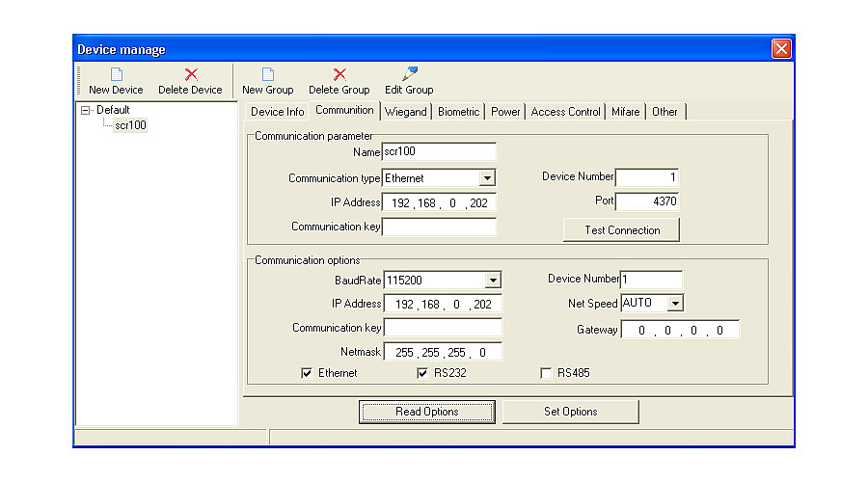868x482 pixels.
Task: Switch to the Wiegand tab
Action: [x=405, y=112]
